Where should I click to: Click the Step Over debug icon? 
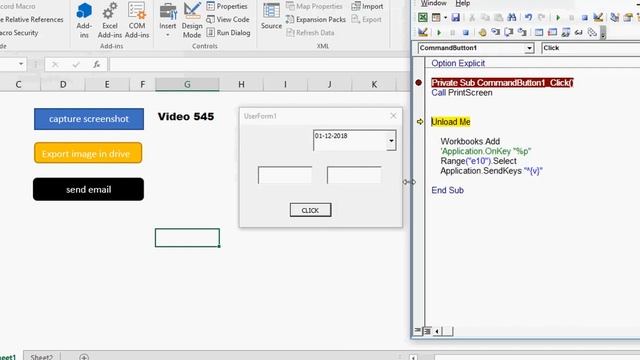click(x=509, y=32)
